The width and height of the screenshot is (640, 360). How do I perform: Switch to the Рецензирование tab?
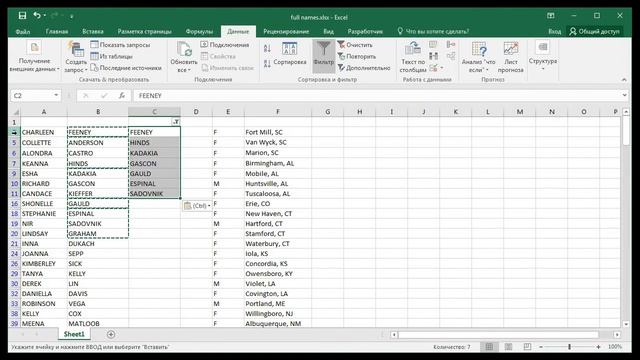click(286, 31)
